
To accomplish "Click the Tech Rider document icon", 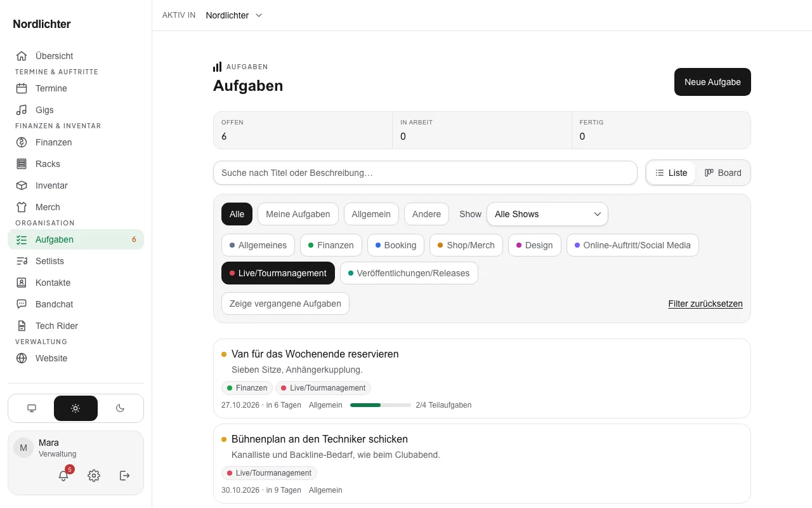I will (x=22, y=326).
